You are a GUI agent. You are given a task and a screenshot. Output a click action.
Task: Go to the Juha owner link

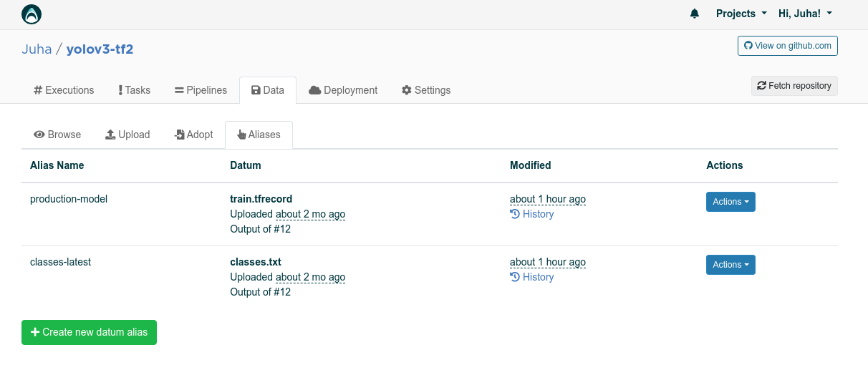click(x=37, y=49)
